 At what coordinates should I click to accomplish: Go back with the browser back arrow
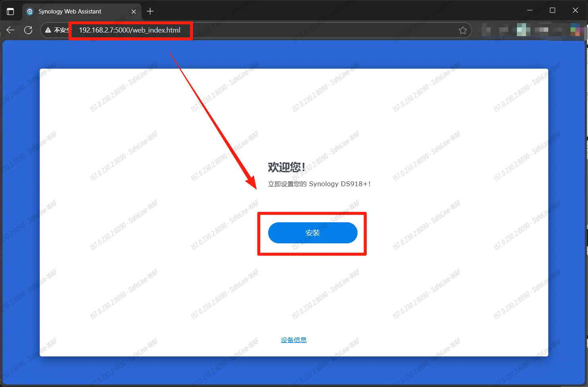[10, 30]
